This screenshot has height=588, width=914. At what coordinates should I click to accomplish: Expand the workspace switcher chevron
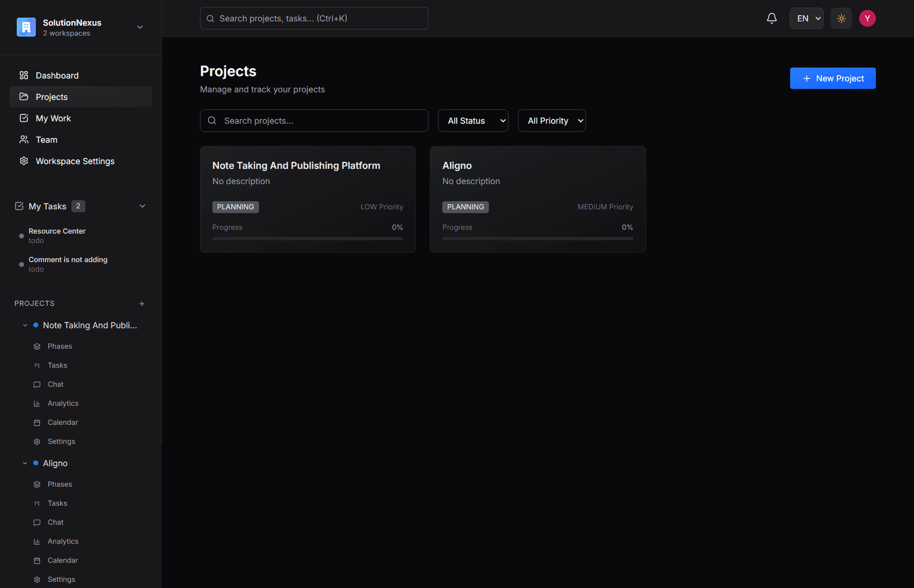[x=140, y=27]
